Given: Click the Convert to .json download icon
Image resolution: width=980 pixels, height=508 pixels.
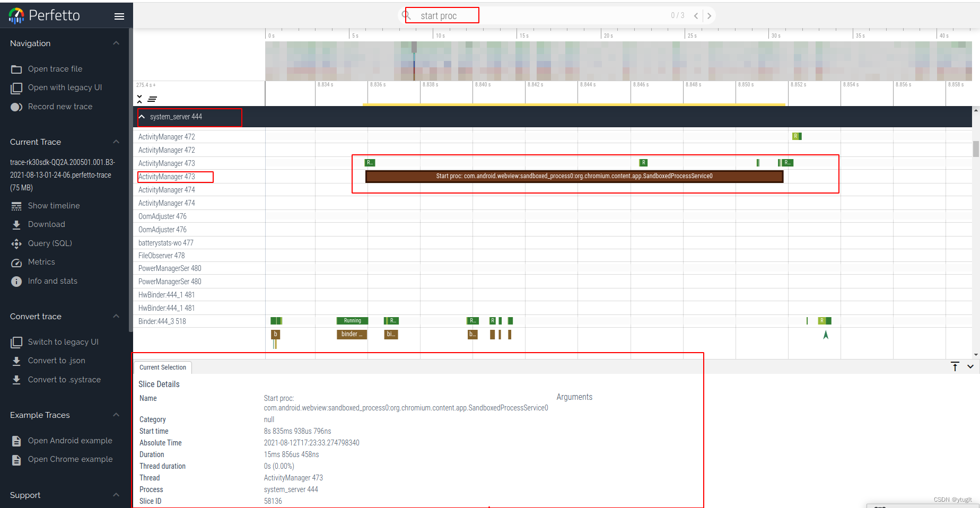Looking at the screenshot, I should coord(16,361).
